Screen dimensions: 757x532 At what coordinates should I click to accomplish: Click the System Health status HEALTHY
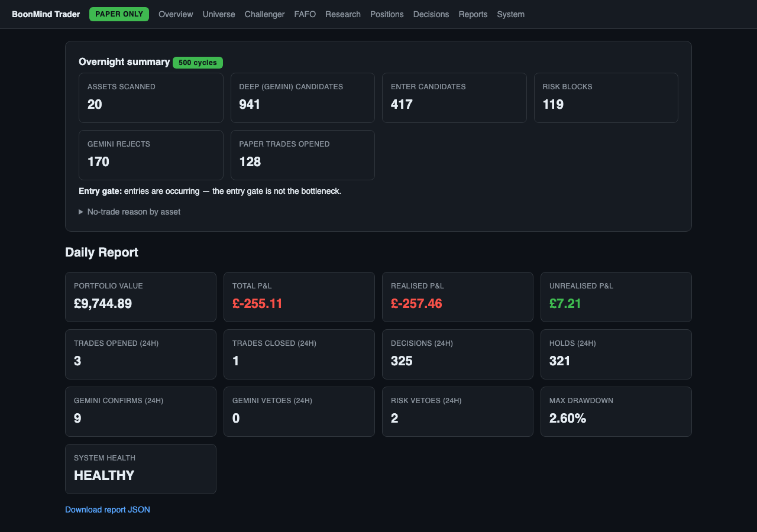pyautogui.click(x=104, y=476)
